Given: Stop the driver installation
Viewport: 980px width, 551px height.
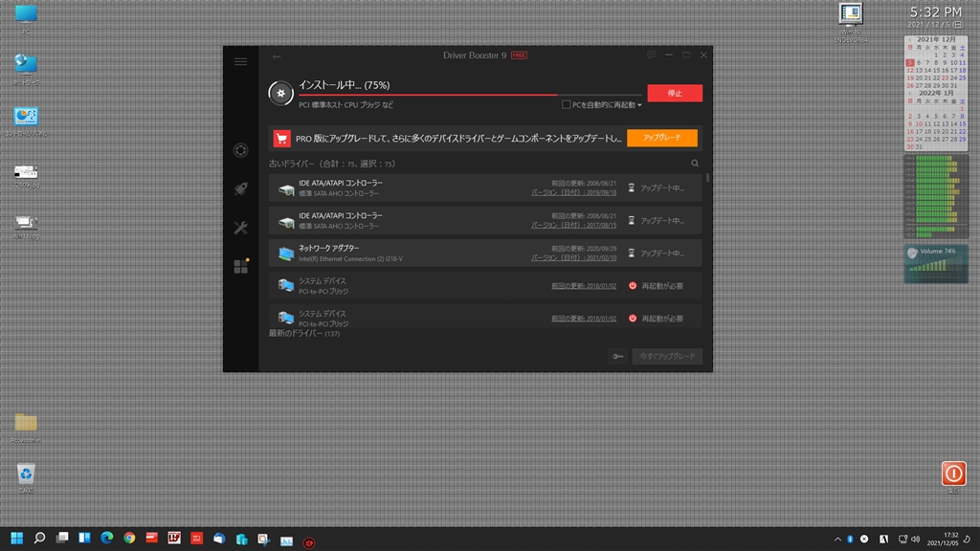Looking at the screenshot, I should [675, 93].
